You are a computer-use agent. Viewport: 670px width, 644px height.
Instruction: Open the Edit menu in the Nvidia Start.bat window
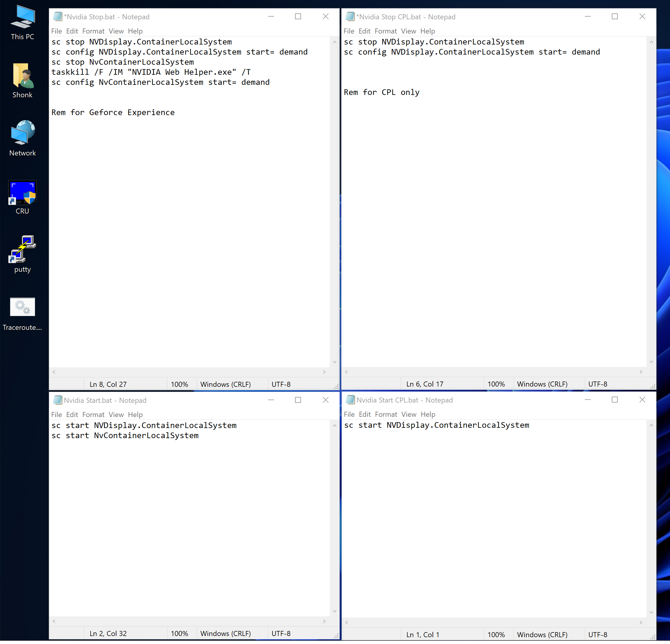[72, 414]
